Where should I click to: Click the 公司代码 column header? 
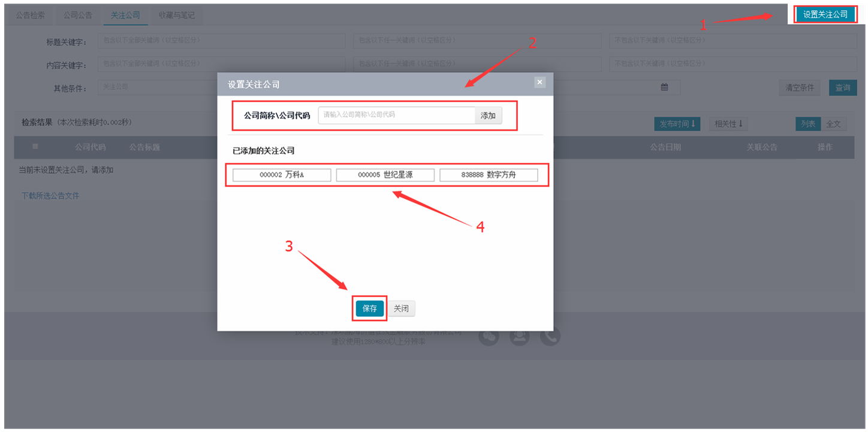tap(90, 147)
